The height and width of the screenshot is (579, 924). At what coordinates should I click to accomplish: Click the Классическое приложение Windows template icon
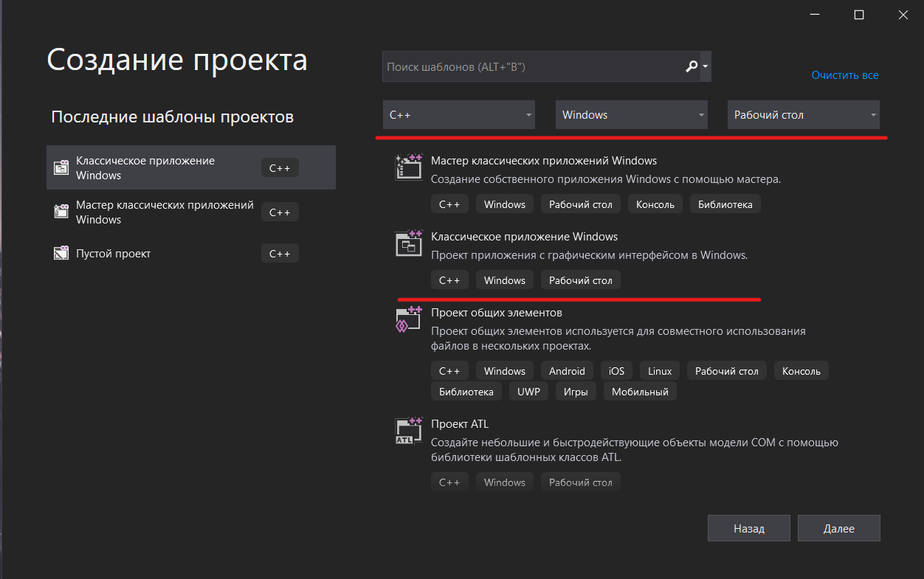(x=408, y=243)
